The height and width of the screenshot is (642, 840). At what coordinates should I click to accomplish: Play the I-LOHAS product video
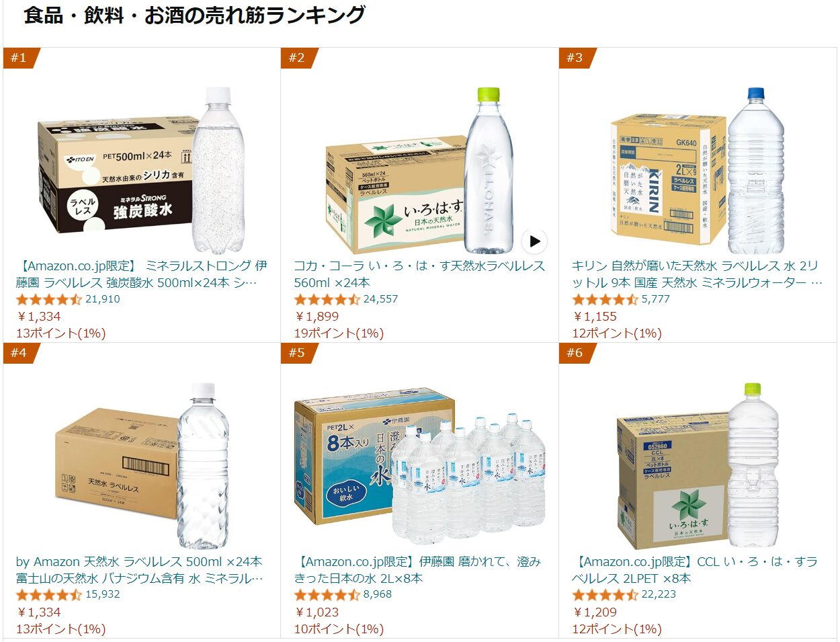(x=534, y=241)
